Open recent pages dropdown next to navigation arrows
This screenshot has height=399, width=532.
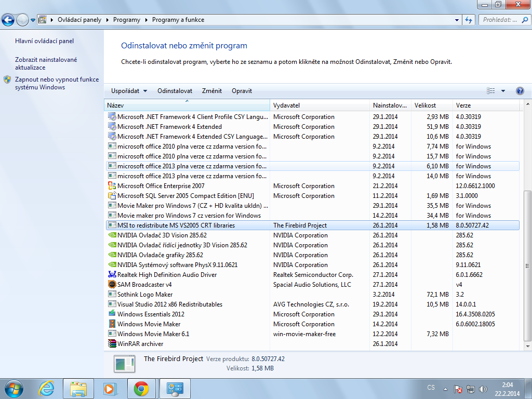click(x=33, y=20)
